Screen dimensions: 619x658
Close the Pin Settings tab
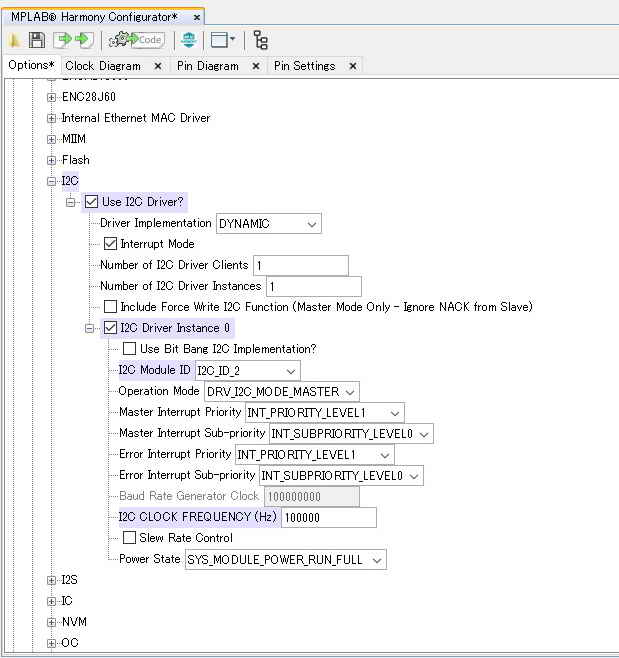pyautogui.click(x=353, y=66)
